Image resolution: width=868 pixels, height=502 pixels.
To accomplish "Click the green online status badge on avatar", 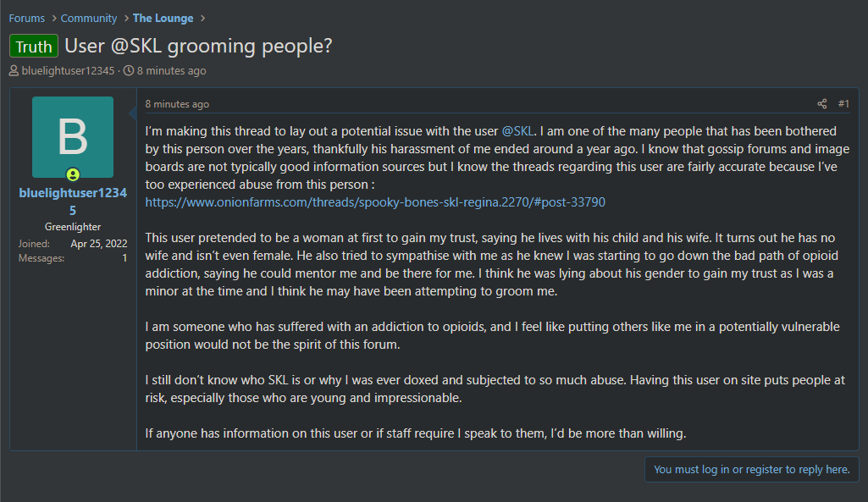I will [73, 175].
